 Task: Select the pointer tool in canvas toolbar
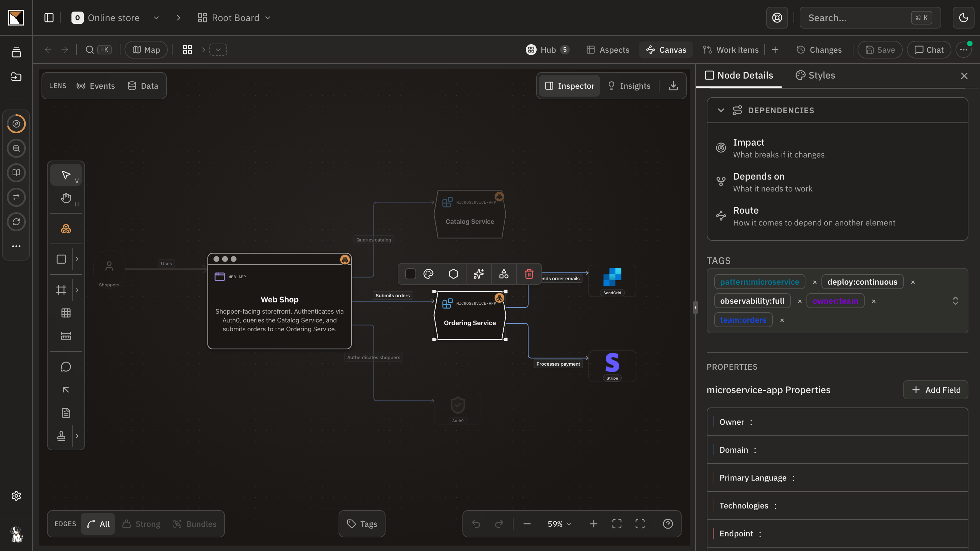[66, 175]
